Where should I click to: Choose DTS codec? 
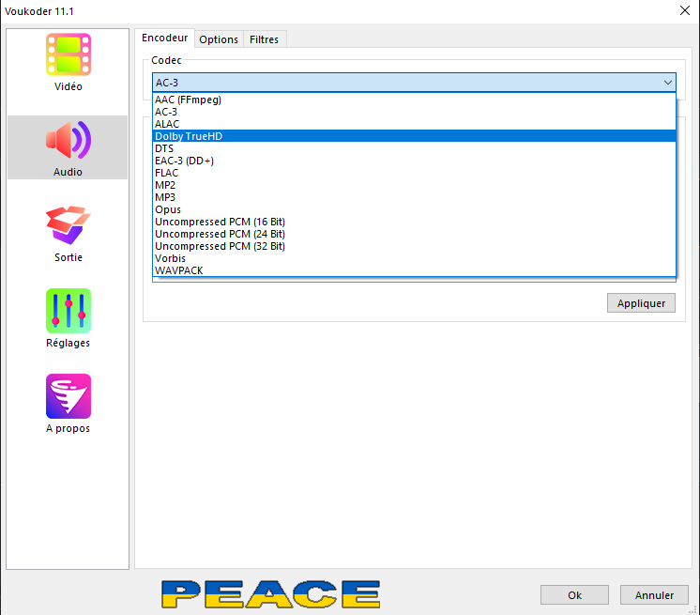point(414,148)
